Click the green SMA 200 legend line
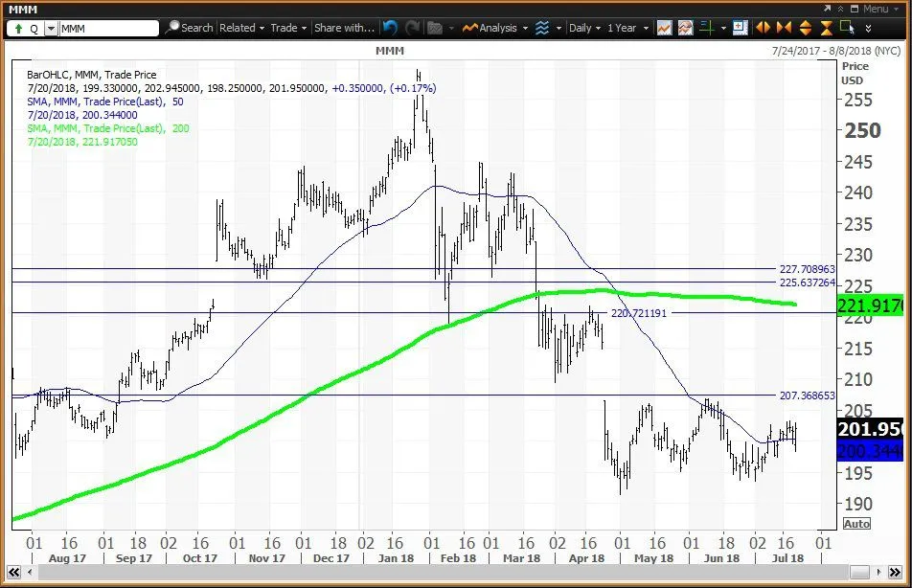This screenshot has width=912, height=588. (107, 128)
